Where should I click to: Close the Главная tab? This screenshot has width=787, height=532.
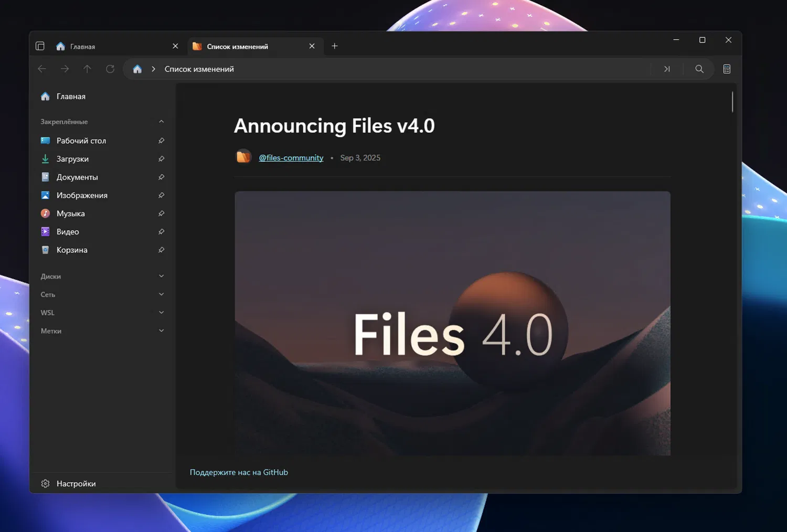[x=175, y=46]
